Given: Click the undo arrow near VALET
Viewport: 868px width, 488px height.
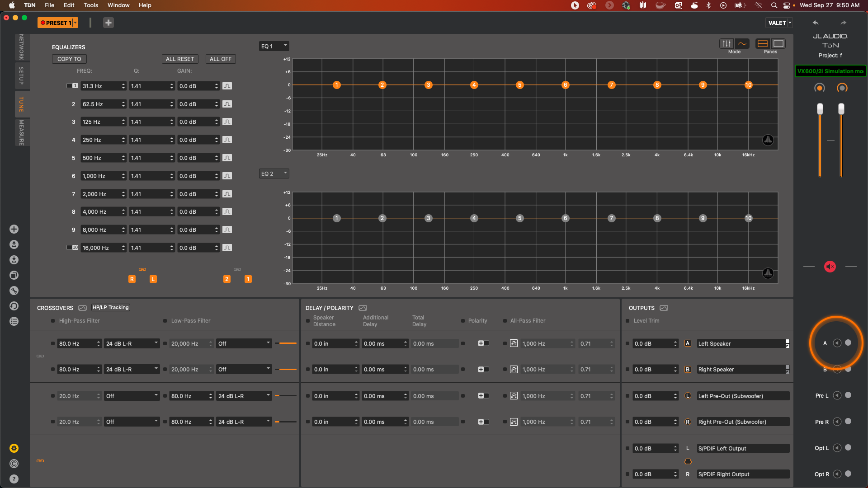Looking at the screenshot, I should coord(816,23).
